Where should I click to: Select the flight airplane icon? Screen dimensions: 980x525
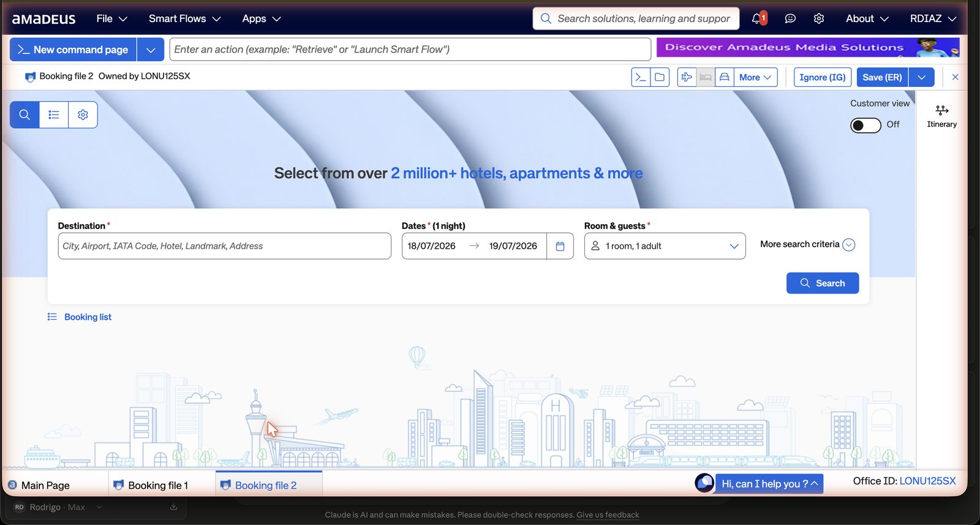pyautogui.click(x=687, y=77)
